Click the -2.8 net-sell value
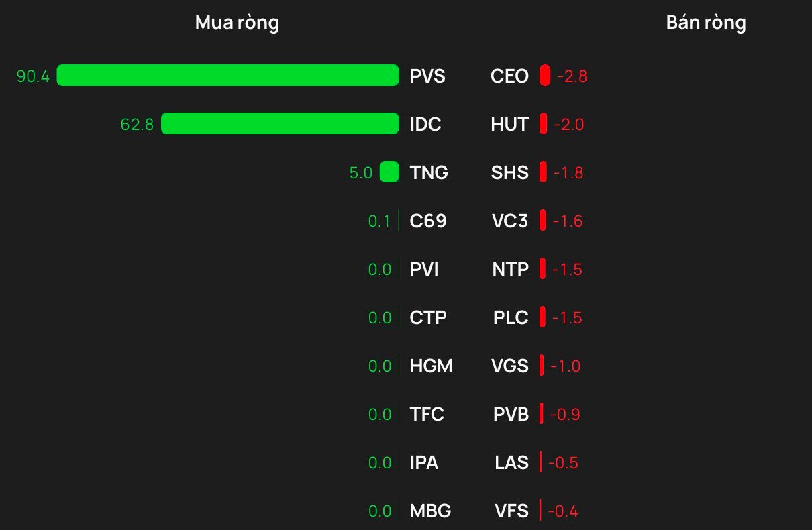This screenshot has height=530, width=812. 572,76
